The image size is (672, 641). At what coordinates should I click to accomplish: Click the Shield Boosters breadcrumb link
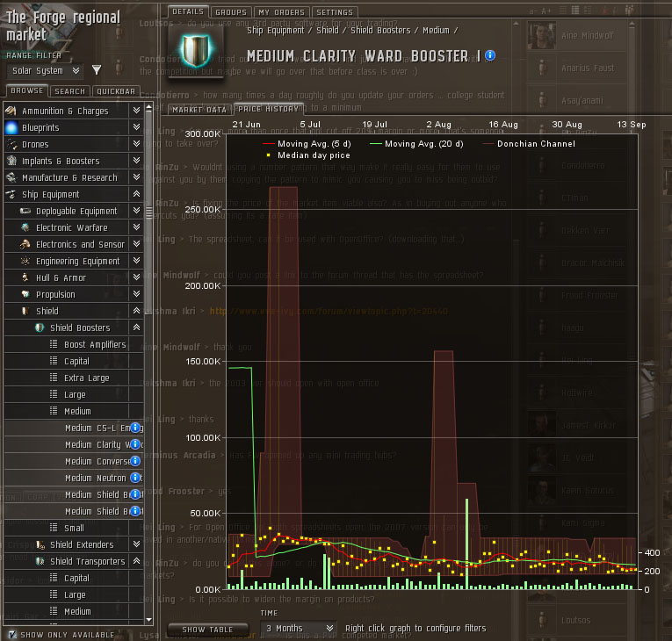click(380, 31)
